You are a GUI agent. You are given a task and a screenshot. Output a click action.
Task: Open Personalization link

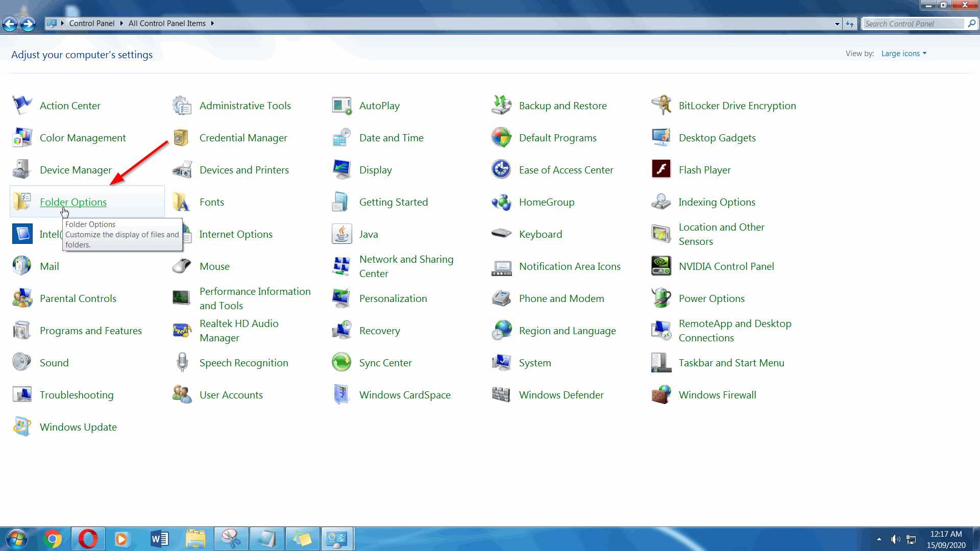pos(393,298)
